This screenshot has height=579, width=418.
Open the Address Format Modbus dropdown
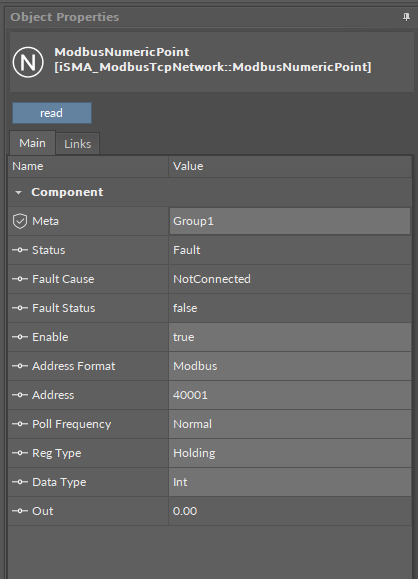point(290,366)
